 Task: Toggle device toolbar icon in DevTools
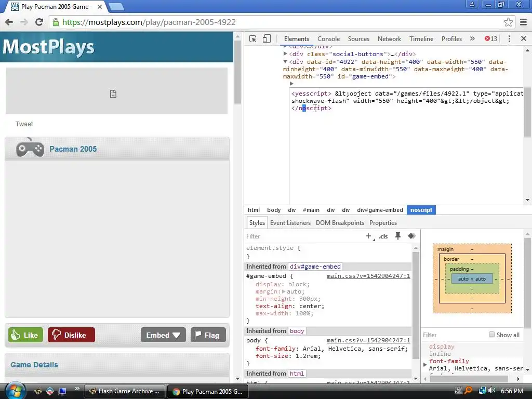[267, 38]
